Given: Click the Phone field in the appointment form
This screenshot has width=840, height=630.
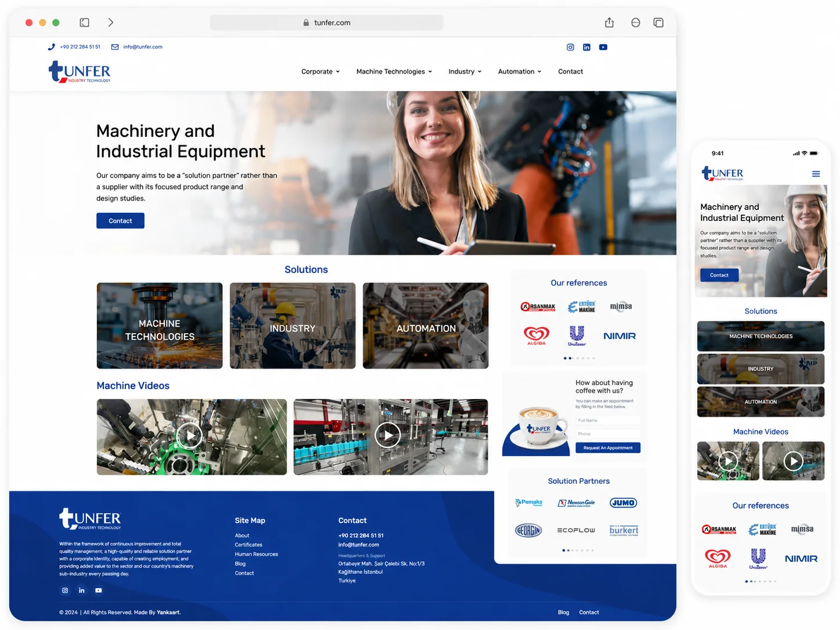Looking at the screenshot, I should [x=608, y=434].
